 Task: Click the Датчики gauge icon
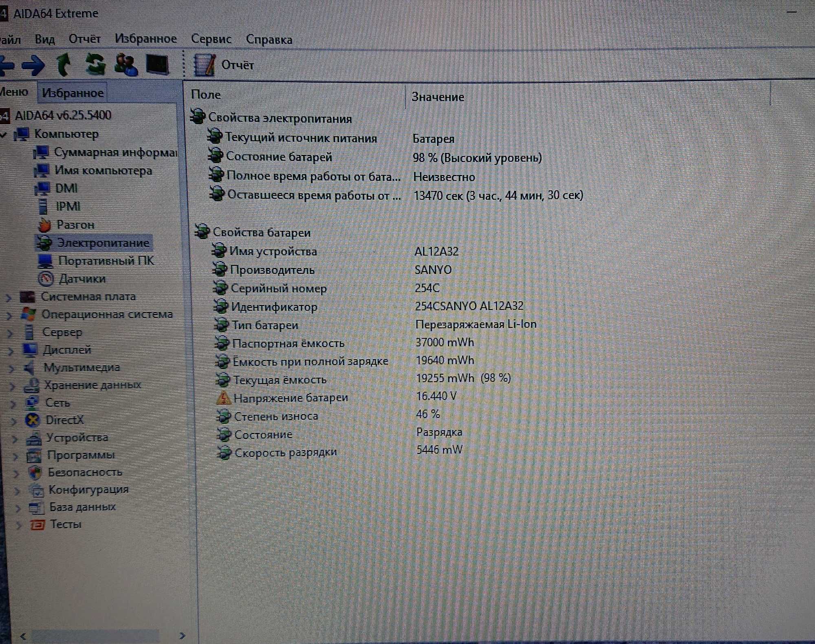pyautogui.click(x=46, y=279)
